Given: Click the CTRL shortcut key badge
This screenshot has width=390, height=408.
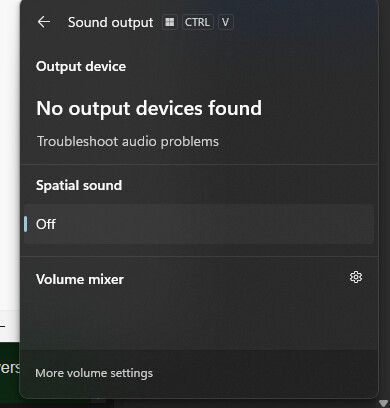Looking at the screenshot, I should pyautogui.click(x=197, y=22).
